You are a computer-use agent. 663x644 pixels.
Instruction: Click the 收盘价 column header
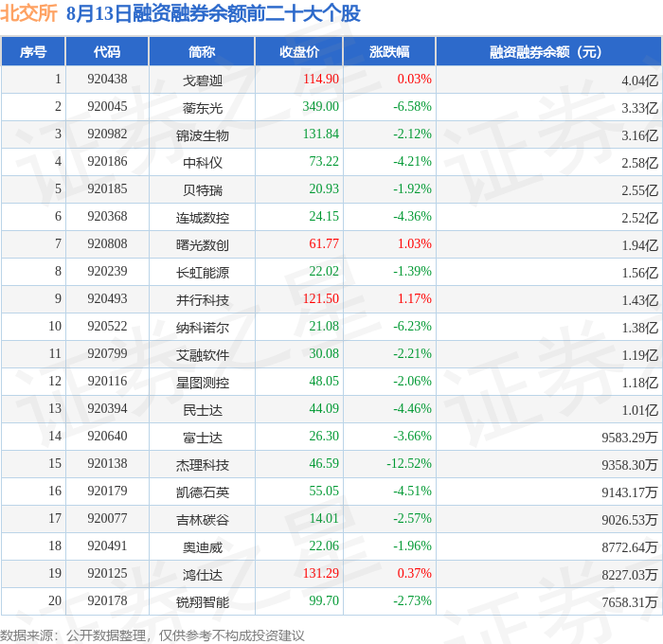click(299, 51)
